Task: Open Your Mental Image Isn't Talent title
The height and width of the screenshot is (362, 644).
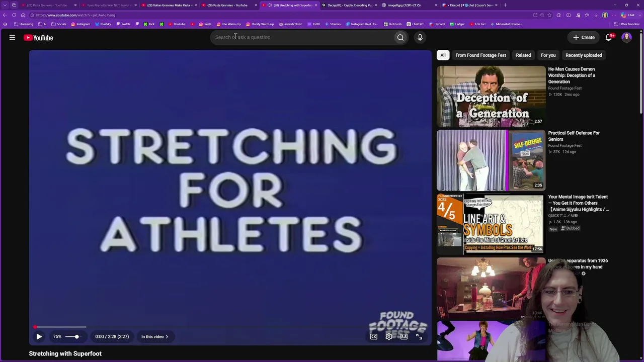Action: click(579, 203)
